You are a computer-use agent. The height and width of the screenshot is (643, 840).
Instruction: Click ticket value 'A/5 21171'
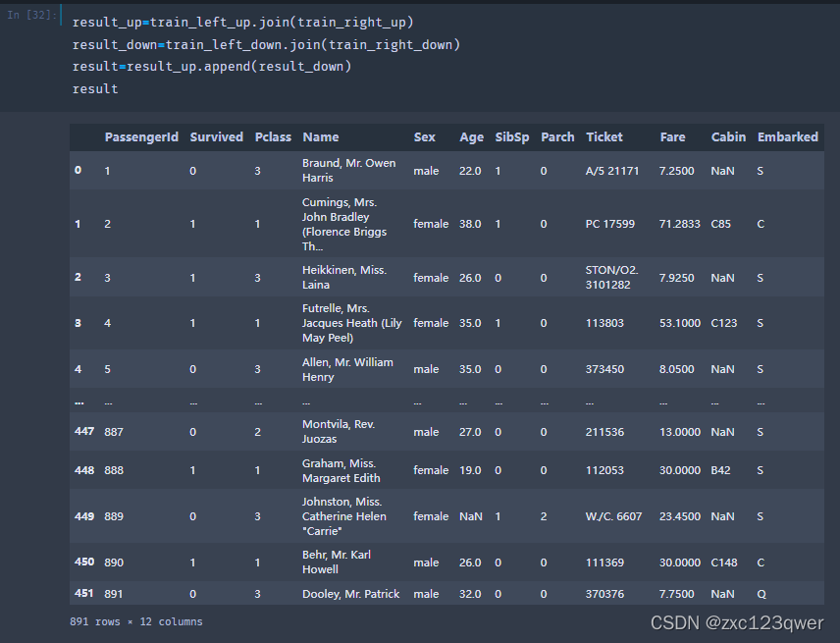pos(611,171)
